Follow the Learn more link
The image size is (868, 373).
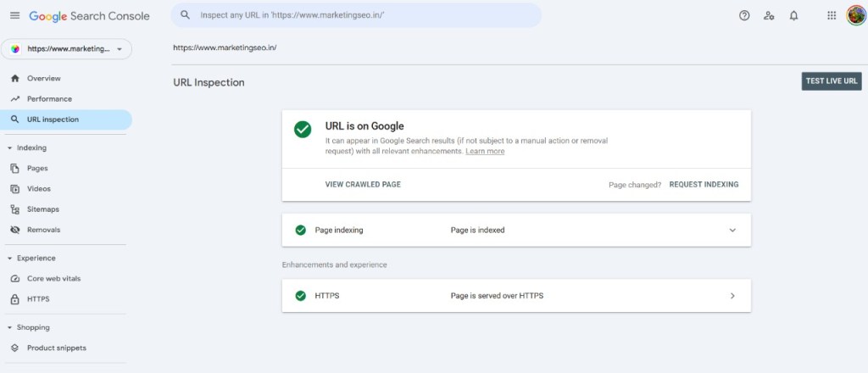click(485, 151)
